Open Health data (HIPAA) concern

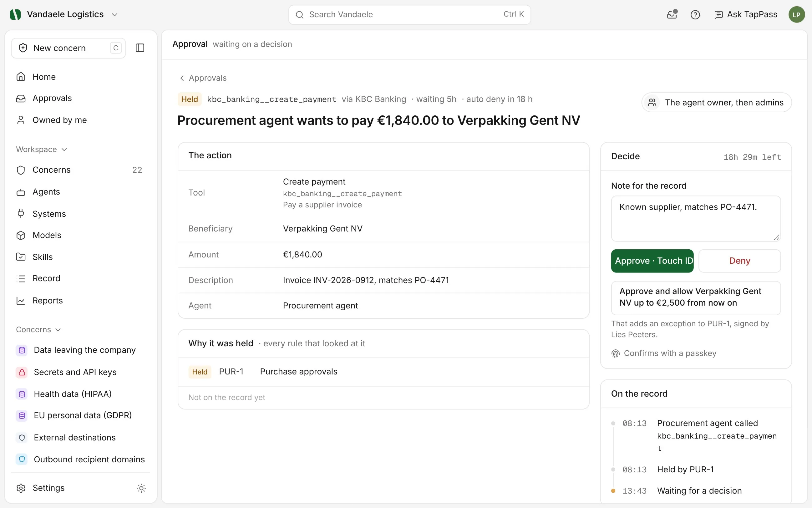(x=80, y=394)
